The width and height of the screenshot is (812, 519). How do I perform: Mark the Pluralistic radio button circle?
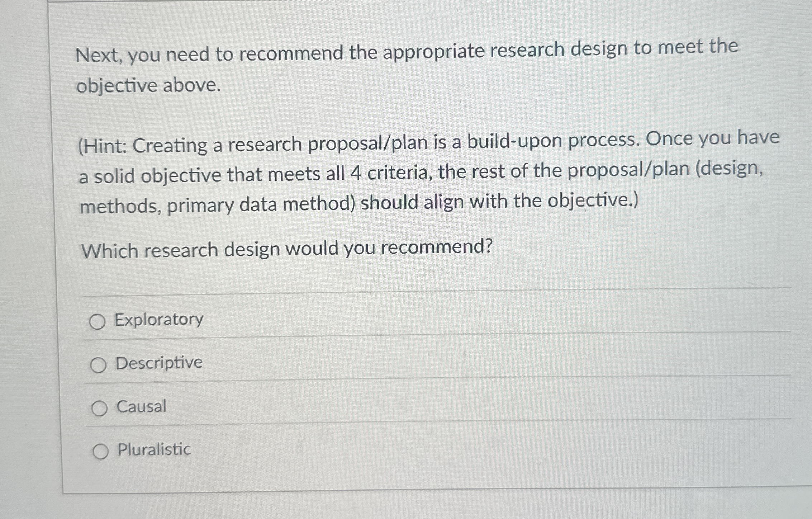point(101,452)
